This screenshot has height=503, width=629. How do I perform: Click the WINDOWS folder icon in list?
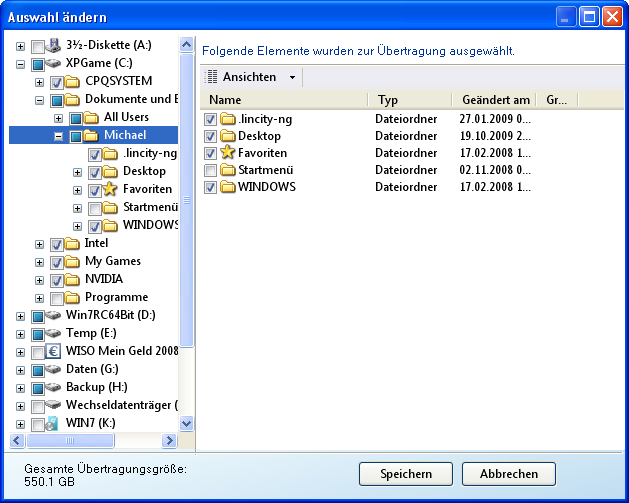click(228, 187)
